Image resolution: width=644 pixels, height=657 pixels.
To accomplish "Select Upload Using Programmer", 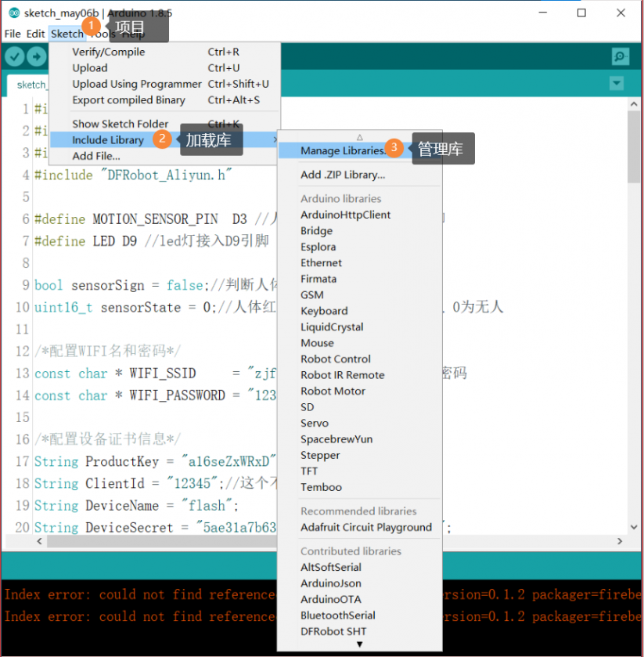I will click(x=165, y=84).
